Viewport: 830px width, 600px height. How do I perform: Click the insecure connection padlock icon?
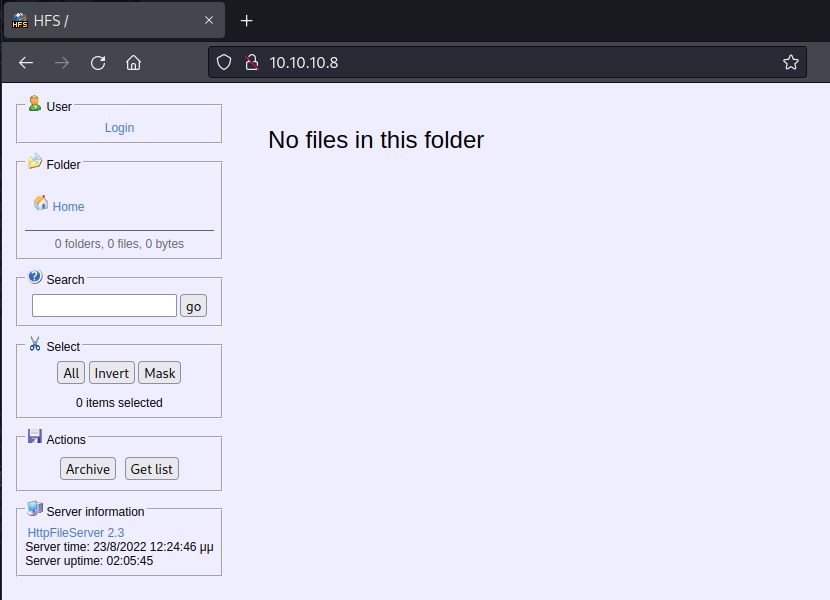(x=251, y=62)
